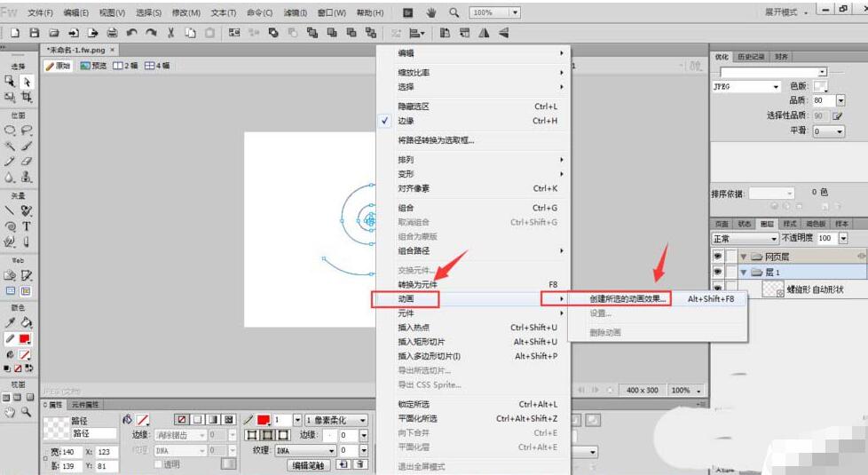Select the Magic Wand tool
The width and height of the screenshot is (868, 475).
pyautogui.click(x=10, y=146)
